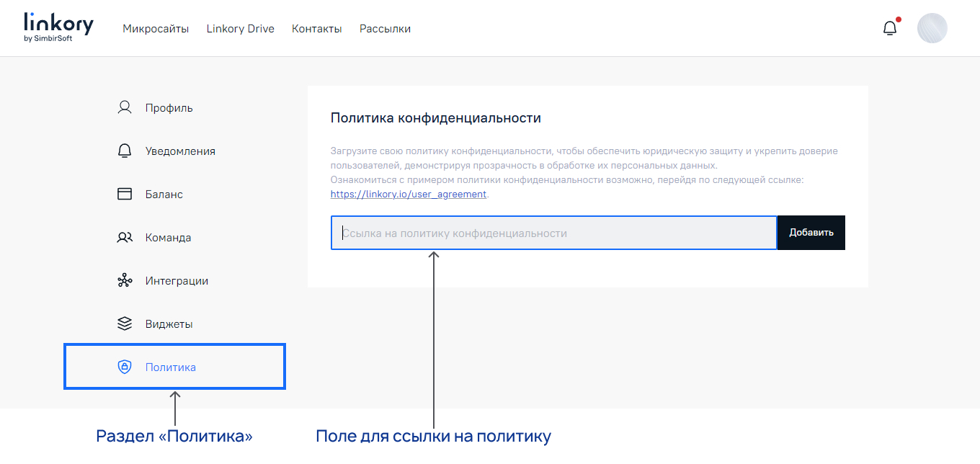Open Виджеты via the layers icon
980x464 pixels.
123,323
